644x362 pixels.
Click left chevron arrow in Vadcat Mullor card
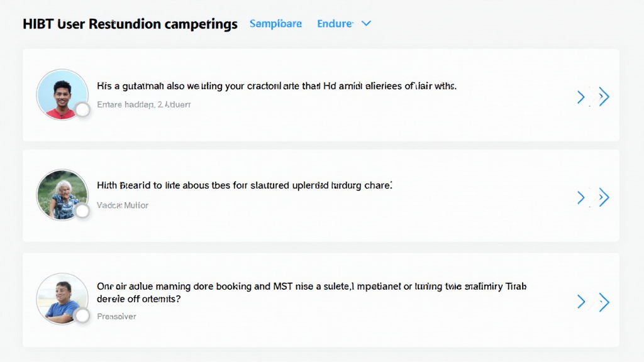581,198
